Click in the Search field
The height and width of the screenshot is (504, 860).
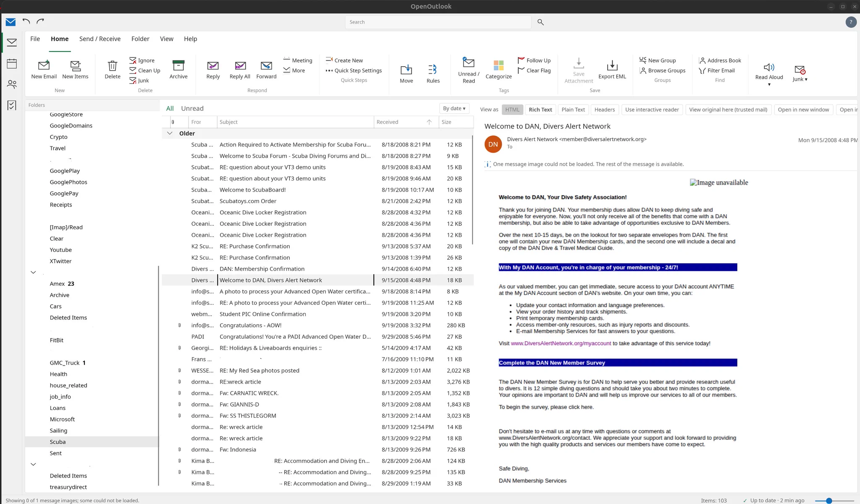click(x=438, y=22)
